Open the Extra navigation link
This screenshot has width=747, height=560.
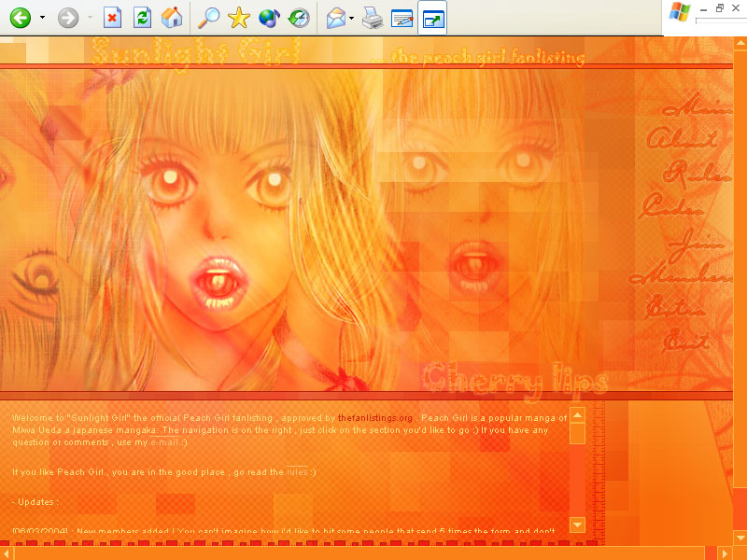[x=675, y=307]
